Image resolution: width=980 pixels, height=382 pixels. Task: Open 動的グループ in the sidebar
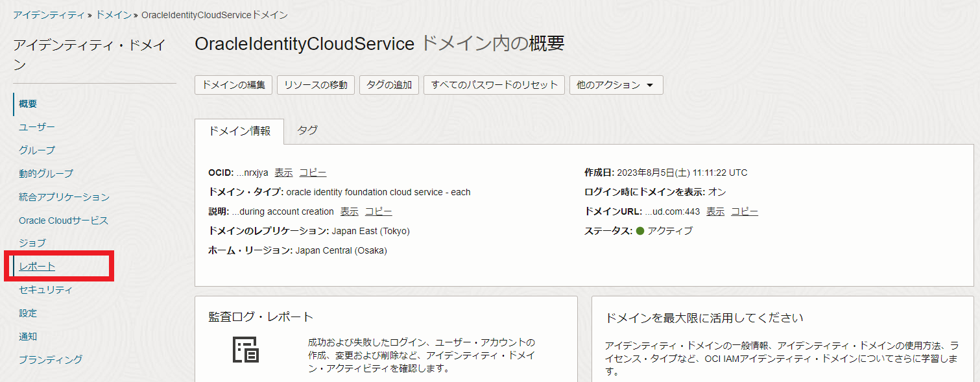click(x=46, y=174)
